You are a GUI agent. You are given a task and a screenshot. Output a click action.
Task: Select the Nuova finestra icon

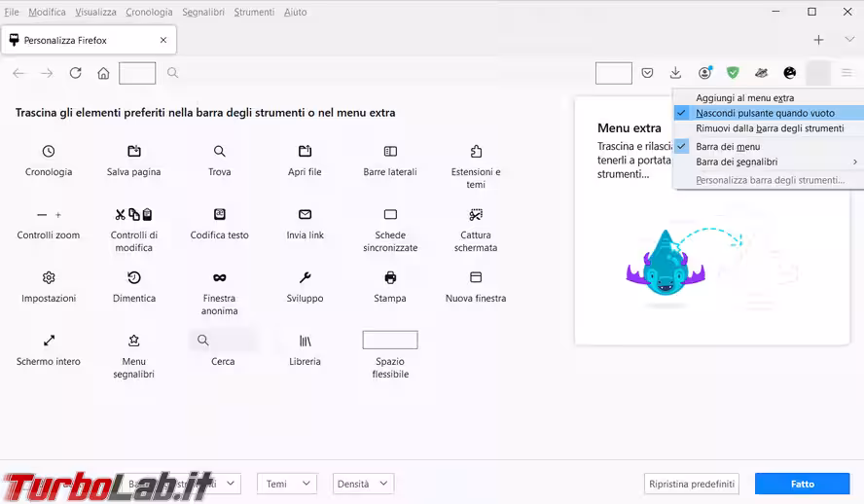pyautogui.click(x=476, y=277)
